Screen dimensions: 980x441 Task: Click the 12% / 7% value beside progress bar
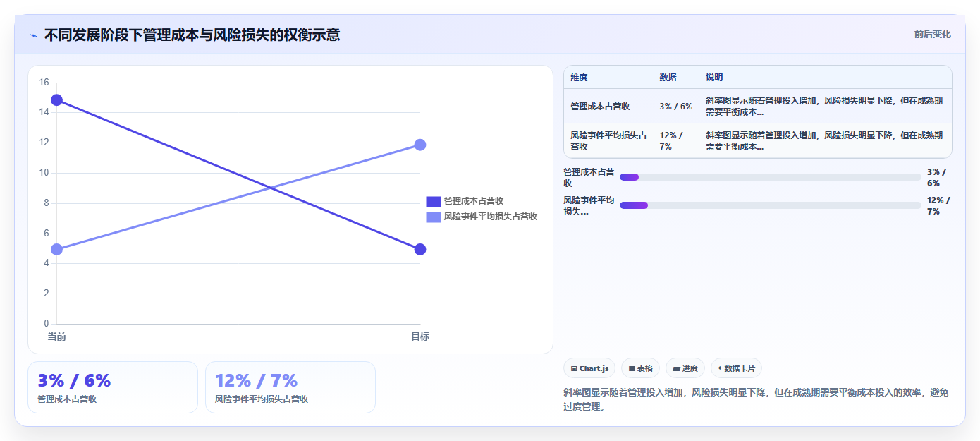(939, 205)
